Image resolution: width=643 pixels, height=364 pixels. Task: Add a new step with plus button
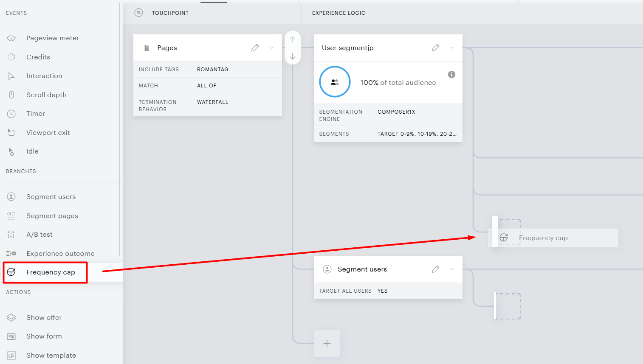click(x=327, y=344)
